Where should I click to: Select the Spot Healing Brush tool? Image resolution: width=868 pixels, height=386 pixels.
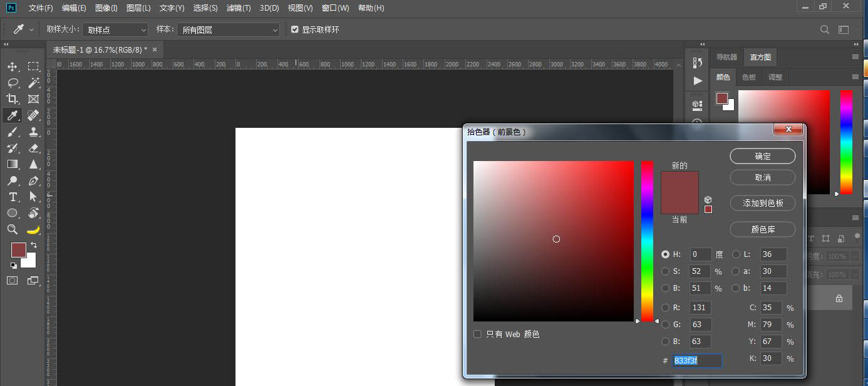point(33,115)
